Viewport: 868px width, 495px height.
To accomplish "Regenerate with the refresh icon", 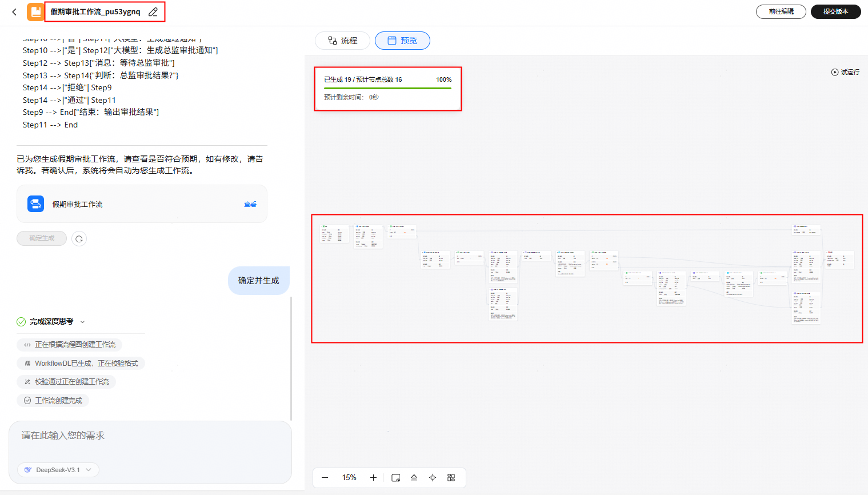I will pos(79,239).
